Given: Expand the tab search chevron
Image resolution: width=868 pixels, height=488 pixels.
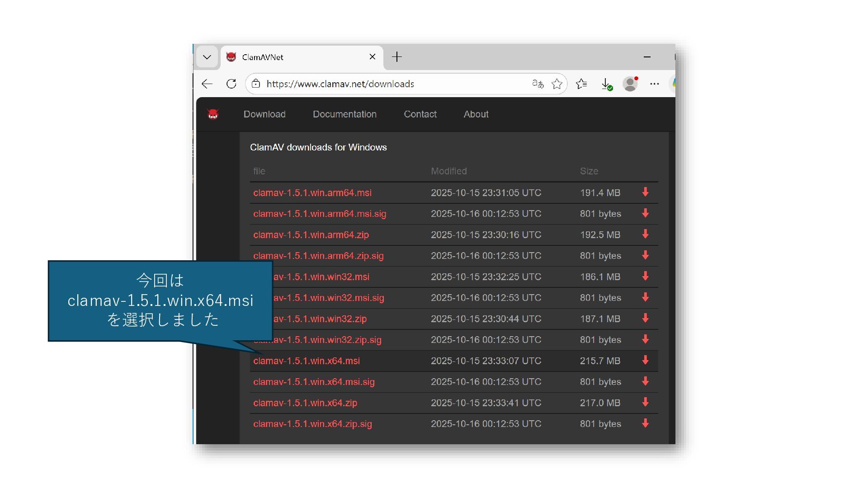Looking at the screenshot, I should coord(207,57).
